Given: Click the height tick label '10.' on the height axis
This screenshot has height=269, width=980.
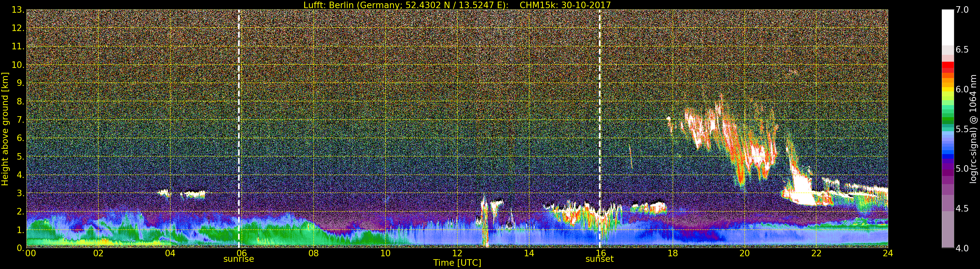Looking at the screenshot, I should (18, 65).
